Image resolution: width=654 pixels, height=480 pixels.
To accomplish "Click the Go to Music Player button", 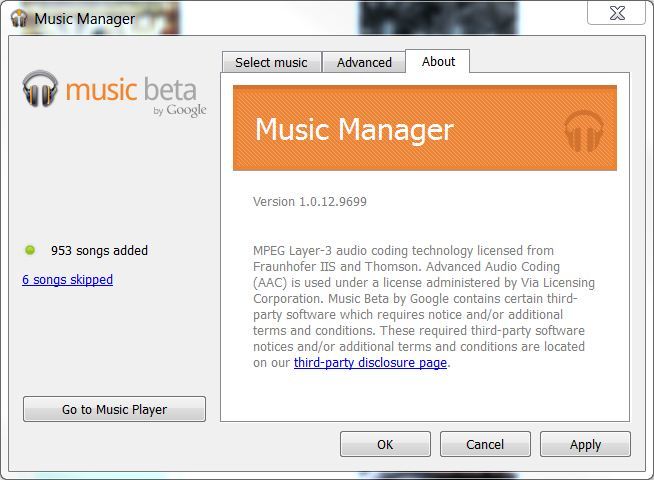I will 114,409.
